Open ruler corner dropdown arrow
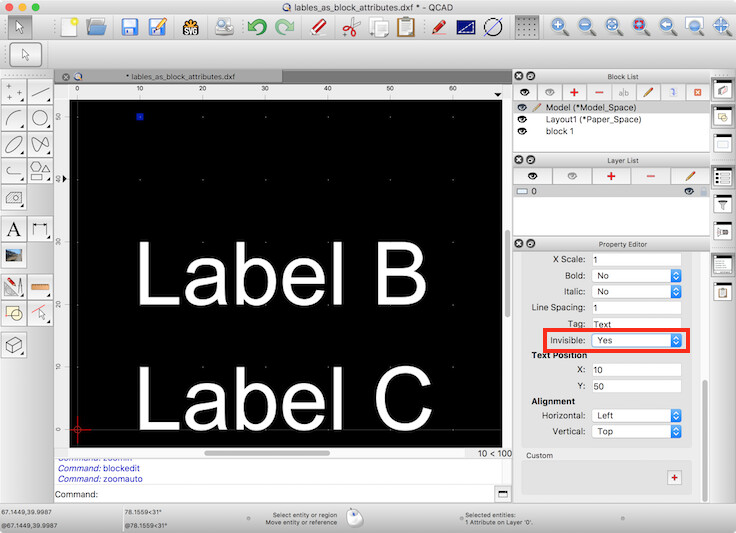The height and width of the screenshot is (533, 736). click(x=498, y=95)
